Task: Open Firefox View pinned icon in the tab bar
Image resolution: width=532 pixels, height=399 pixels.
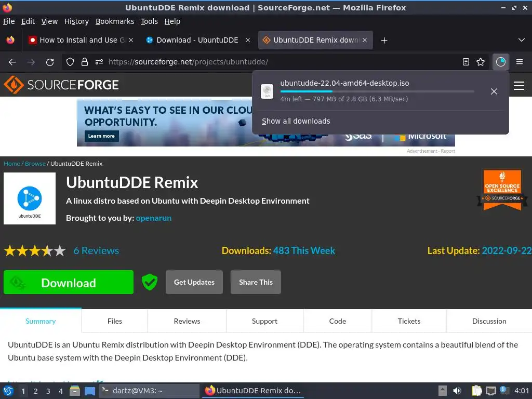Action: 10,40
